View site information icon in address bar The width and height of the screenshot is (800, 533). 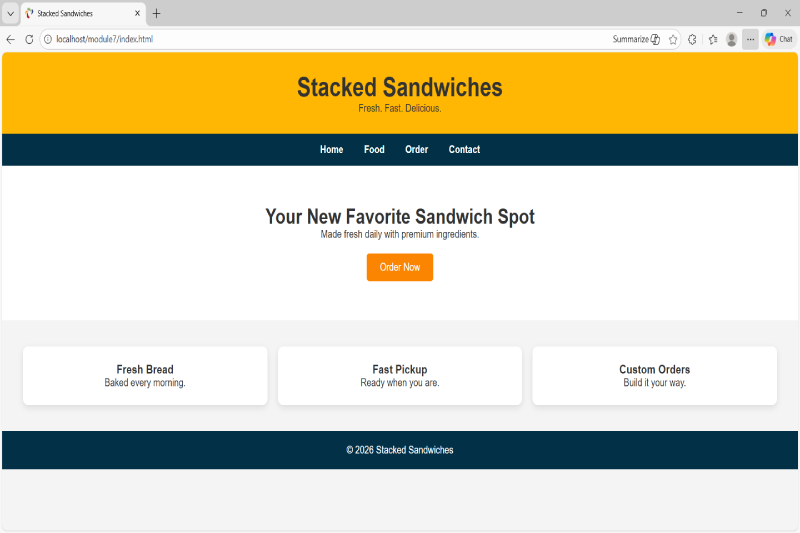coord(47,39)
